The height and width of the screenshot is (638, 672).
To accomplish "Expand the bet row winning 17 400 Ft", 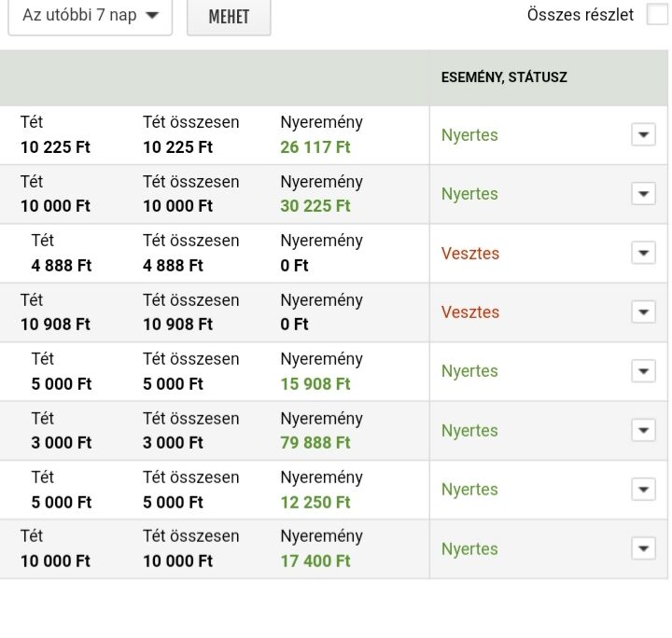I will click(x=643, y=548).
